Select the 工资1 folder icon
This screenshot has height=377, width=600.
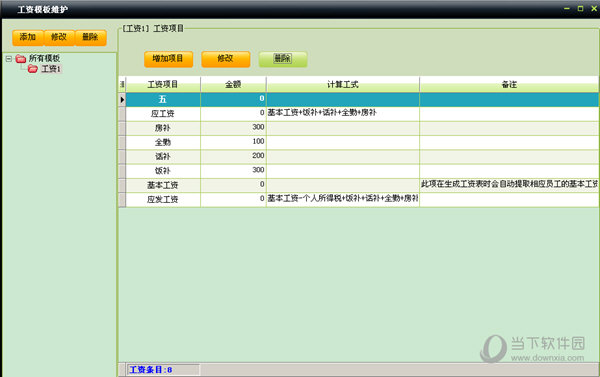coord(33,69)
